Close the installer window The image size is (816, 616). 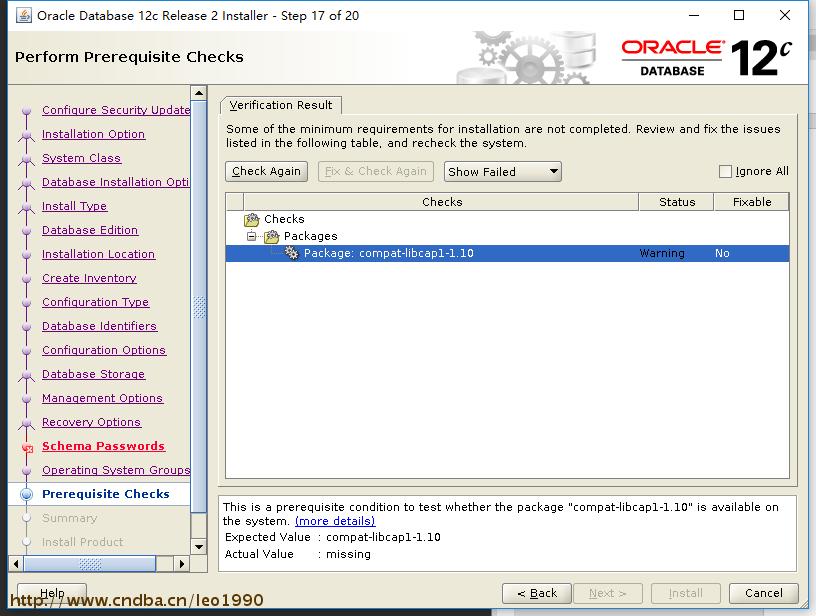[785, 15]
